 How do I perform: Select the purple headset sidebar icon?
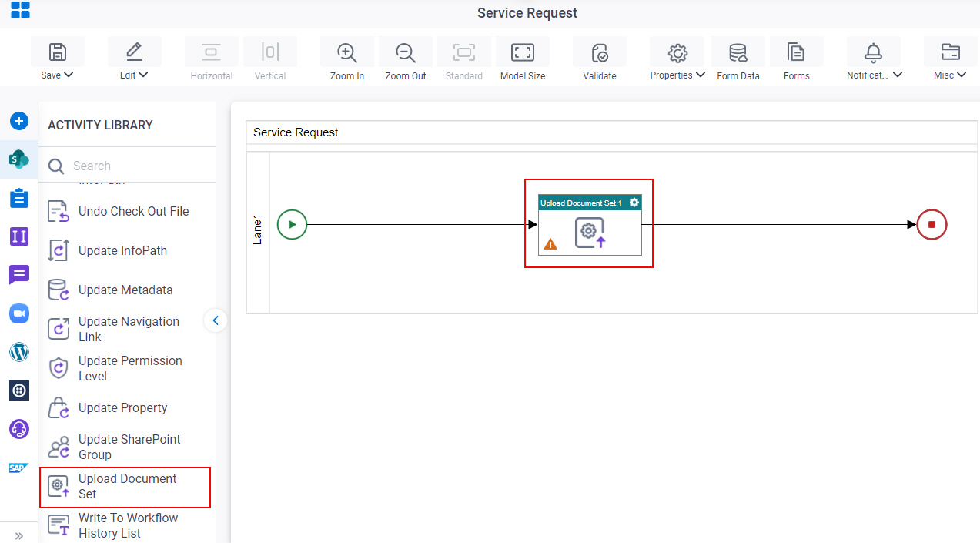[19, 429]
